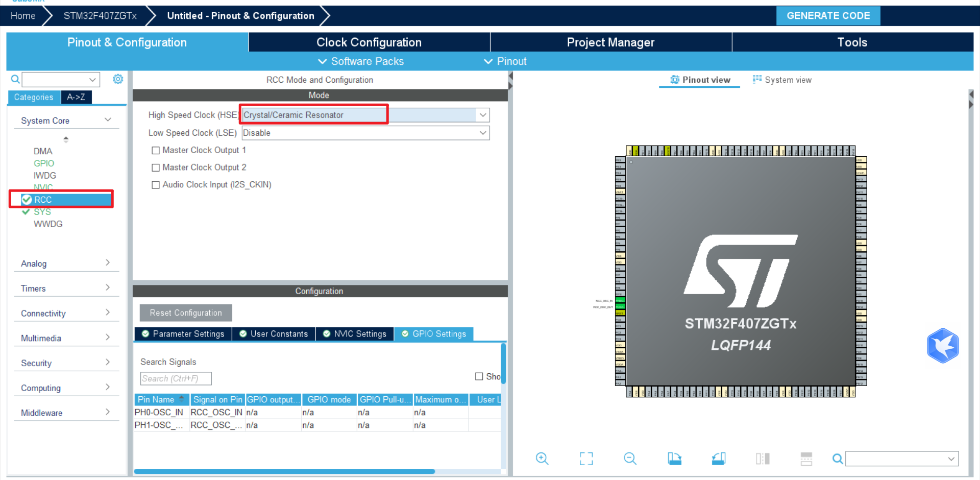Enable Master Clock Output 2
Screen dimensions: 980x480
coord(156,167)
